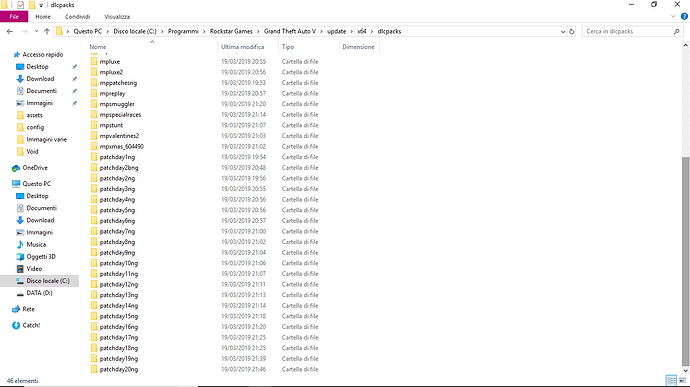The width and height of the screenshot is (690, 387).
Task: Open the Visualizza ribbon tab
Action: tap(117, 17)
